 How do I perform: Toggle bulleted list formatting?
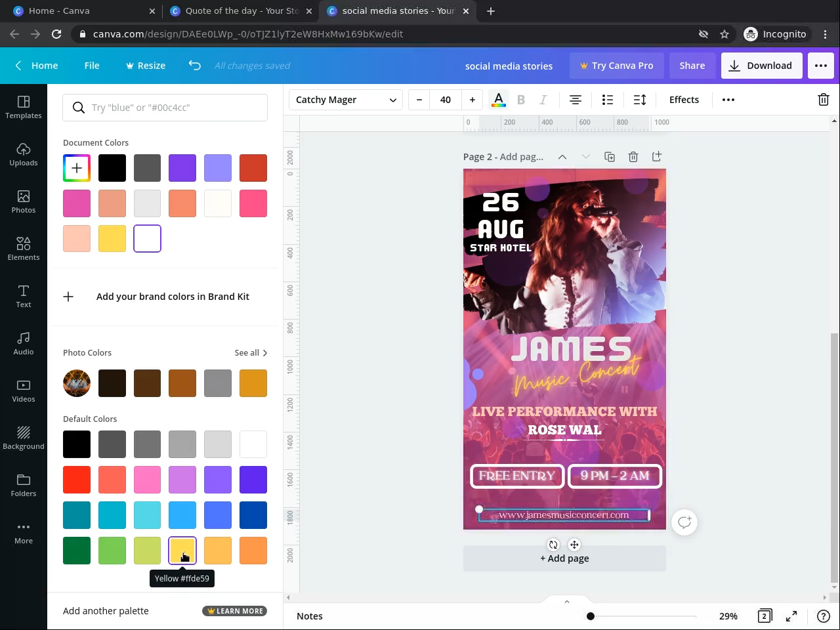(x=608, y=100)
